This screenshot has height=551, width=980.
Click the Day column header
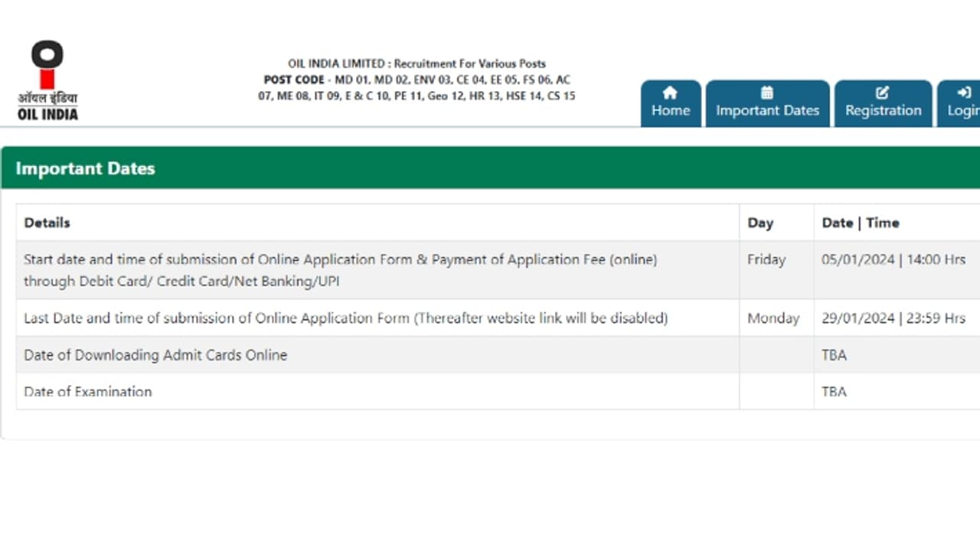point(761,223)
